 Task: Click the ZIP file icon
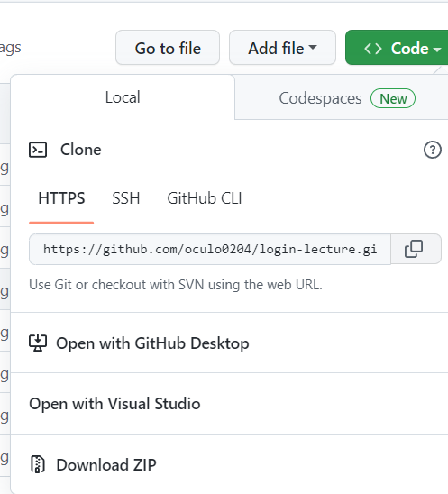click(38, 464)
